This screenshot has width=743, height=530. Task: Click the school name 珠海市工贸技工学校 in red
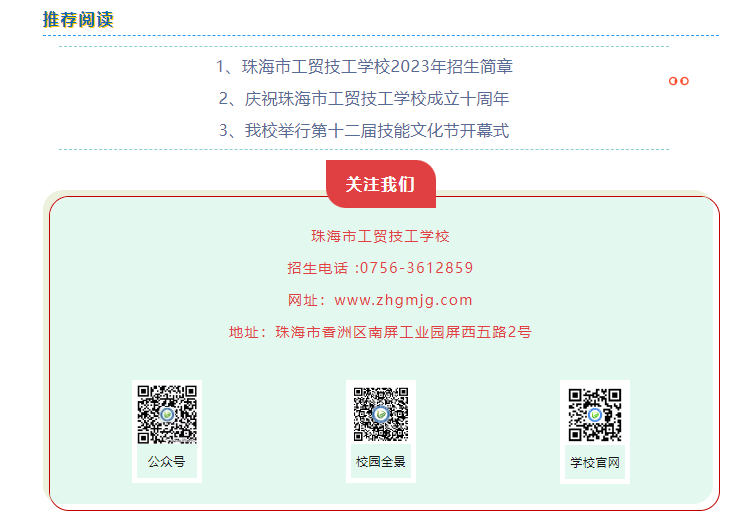[x=380, y=236]
